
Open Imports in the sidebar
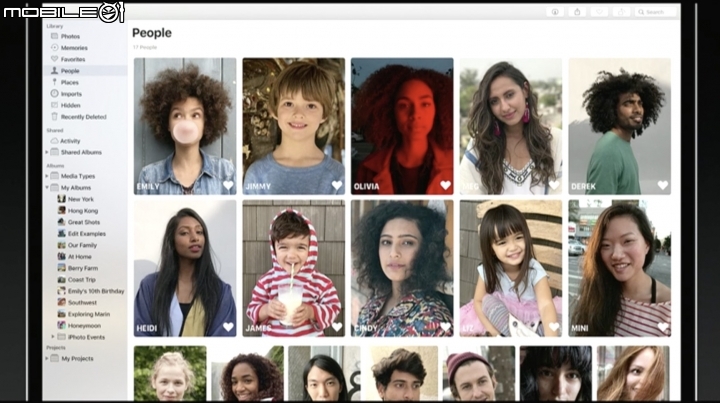(71, 94)
